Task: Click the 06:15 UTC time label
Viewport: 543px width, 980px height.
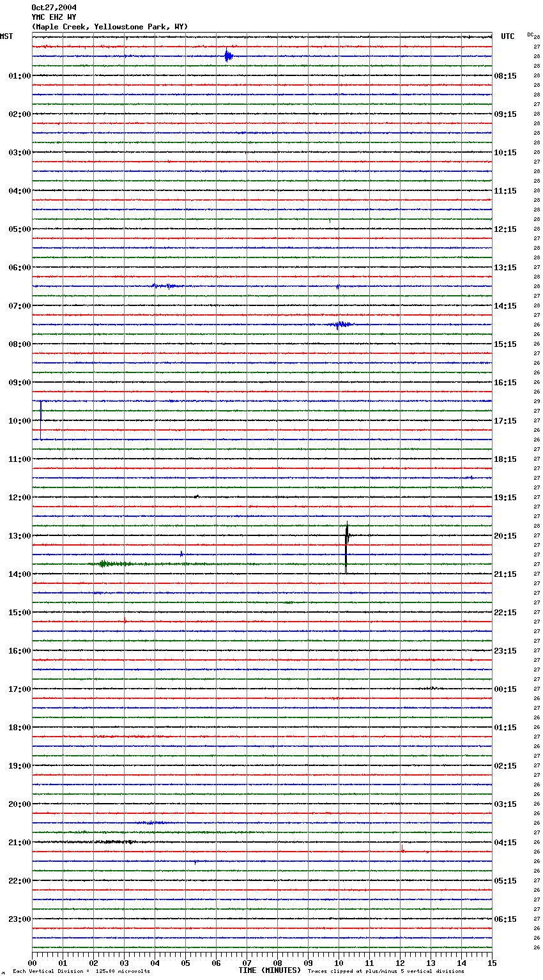Action: click(x=505, y=919)
